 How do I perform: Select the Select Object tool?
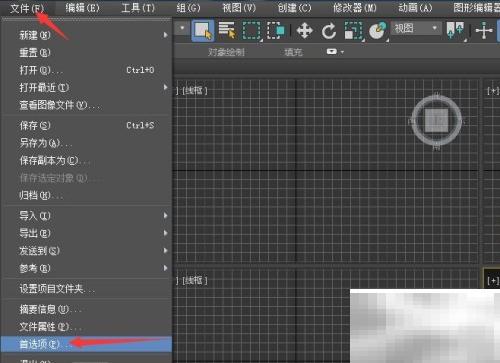[x=203, y=31]
